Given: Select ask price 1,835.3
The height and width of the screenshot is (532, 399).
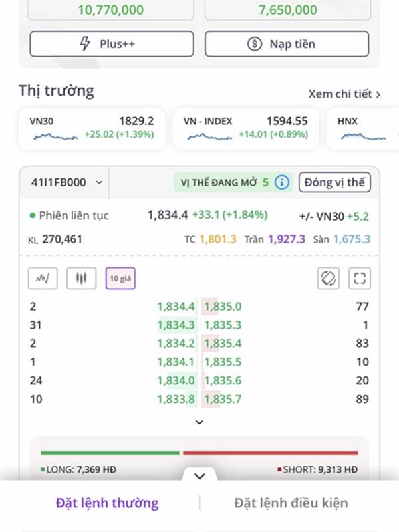Looking at the screenshot, I should (223, 325).
